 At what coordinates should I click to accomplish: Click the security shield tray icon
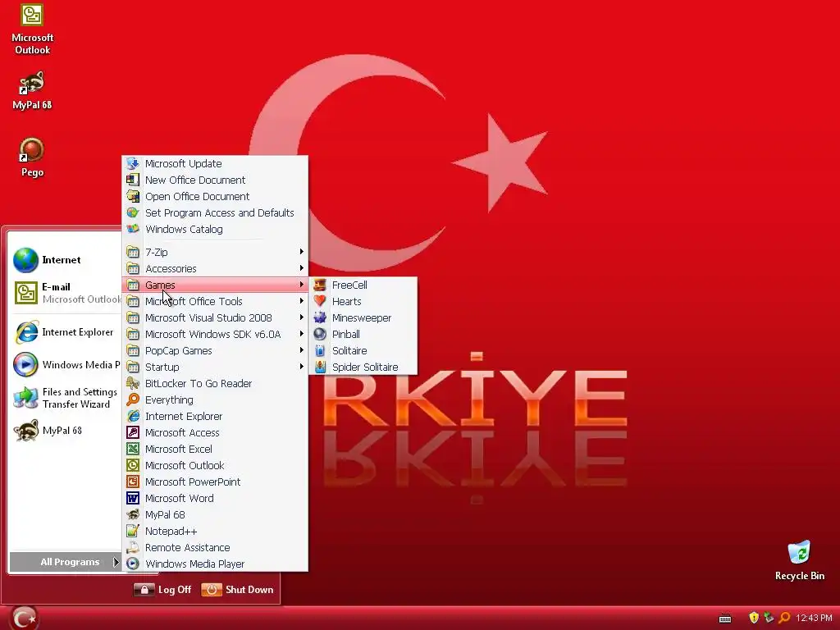(x=754, y=619)
